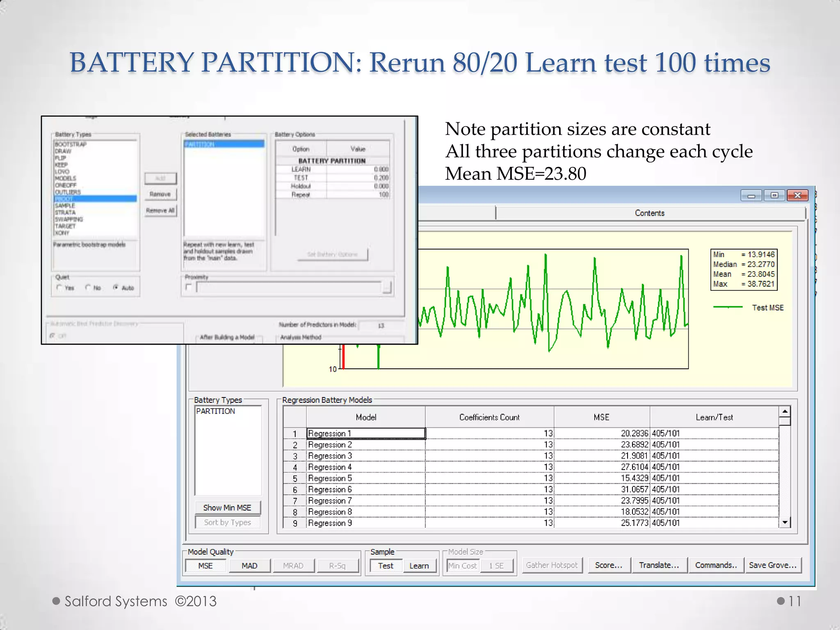
Task: Edit the LEARN value 0.800
Action: [358, 169]
